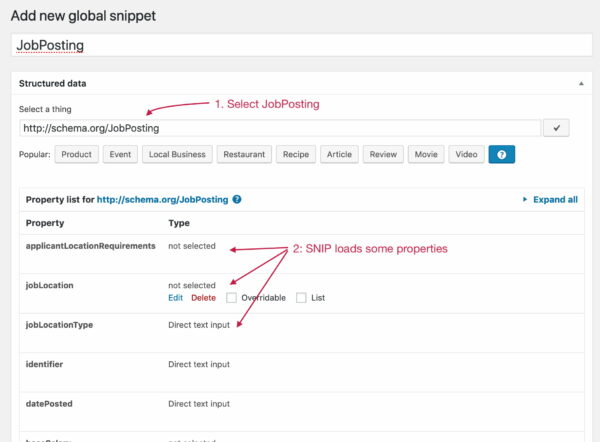Image resolution: width=600 pixels, height=442 pixels.
Task: Click the datePosted property name
Action: coord(49,403)
